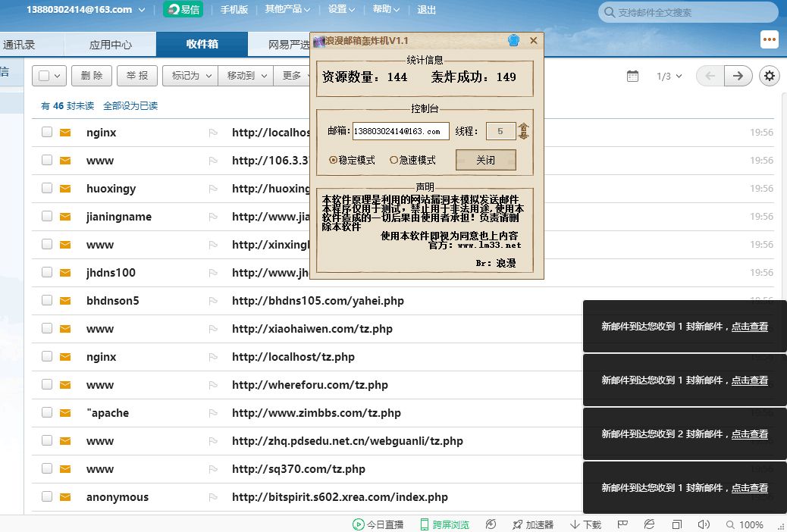The image size is (787, 532).
Task: Click the mail full-text search field
Action: pyautogui.click(x=688, y=12)
